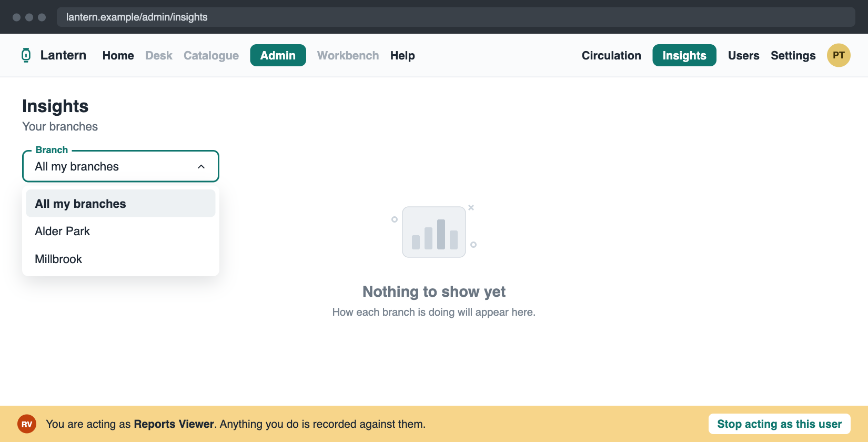
Task: Switch to the Users tab
Action: click(743, 55)
